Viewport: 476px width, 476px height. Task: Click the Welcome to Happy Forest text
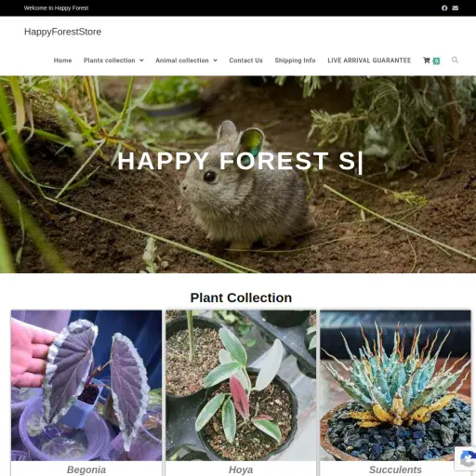tap(56, 8)
